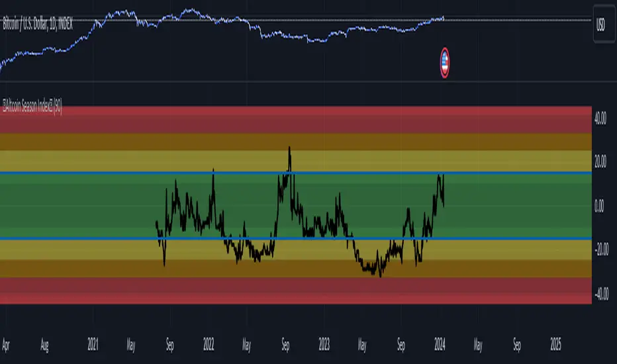Click the 2023 label on time axis
Image resolution: width=617 pixels, height=364 pixels.
coord(324,345)
